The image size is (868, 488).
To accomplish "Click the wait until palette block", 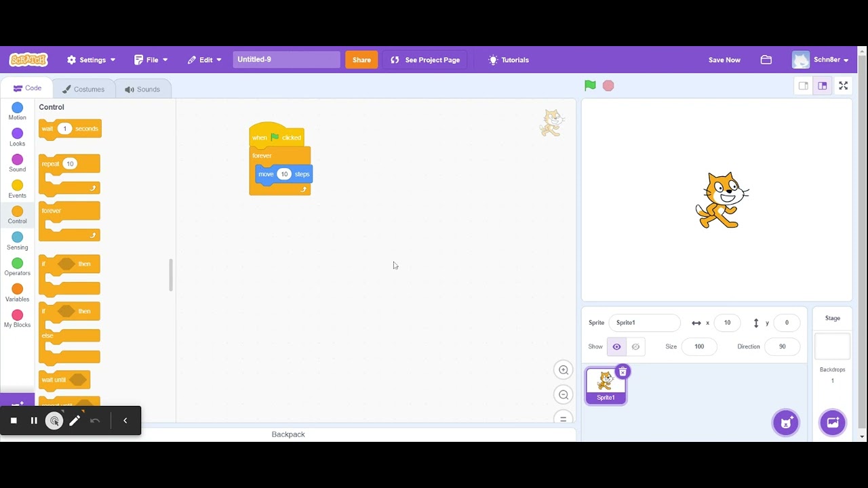I will (x=64, y=380).
